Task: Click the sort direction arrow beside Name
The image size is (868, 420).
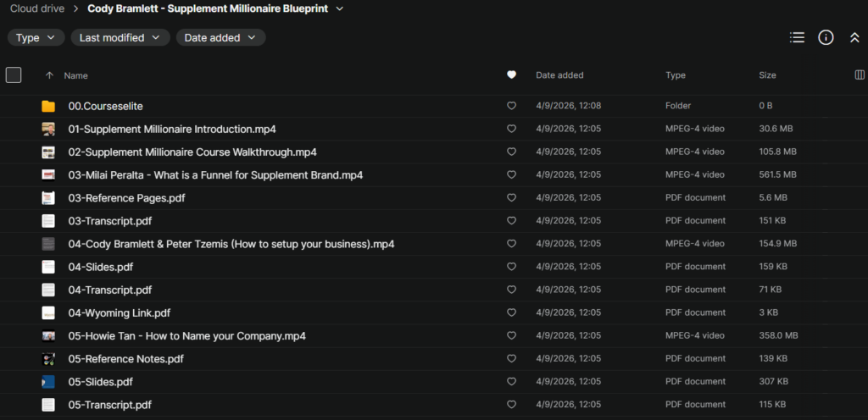Action: (49, 75)
